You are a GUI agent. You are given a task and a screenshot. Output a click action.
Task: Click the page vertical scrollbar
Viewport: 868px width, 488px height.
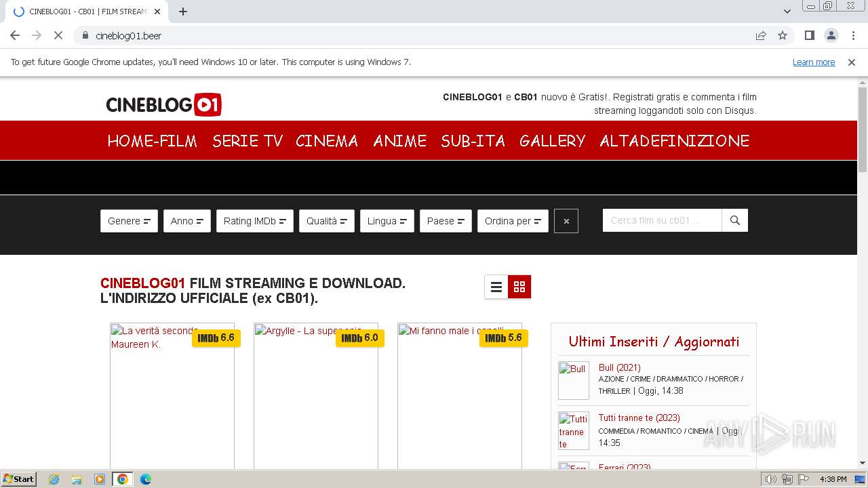click(x=863, y=130)
